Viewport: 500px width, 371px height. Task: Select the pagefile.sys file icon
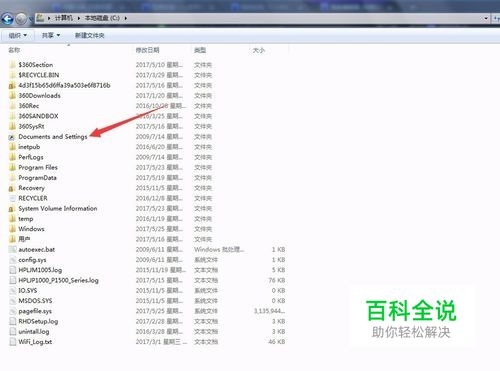(12, 311)
